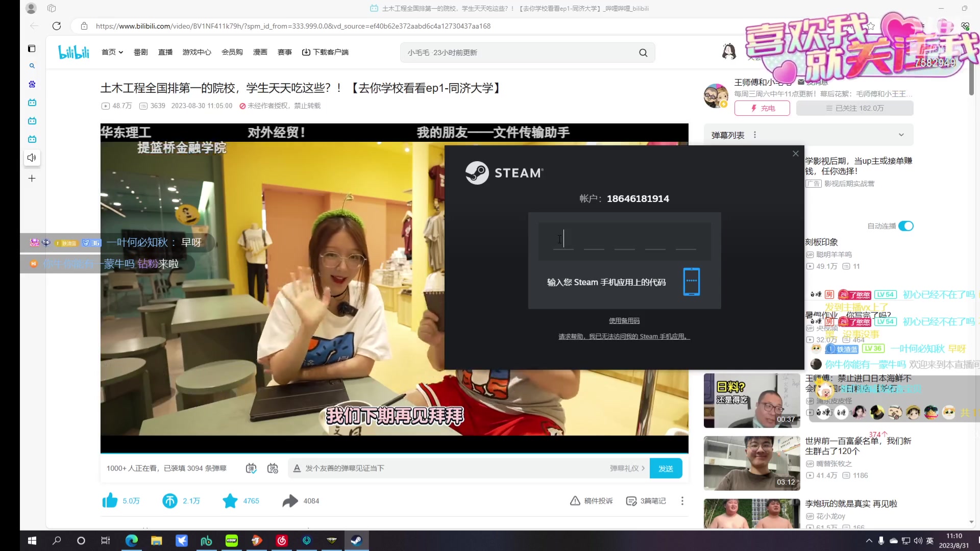Open the browser tab actions icon

point(52,8)
